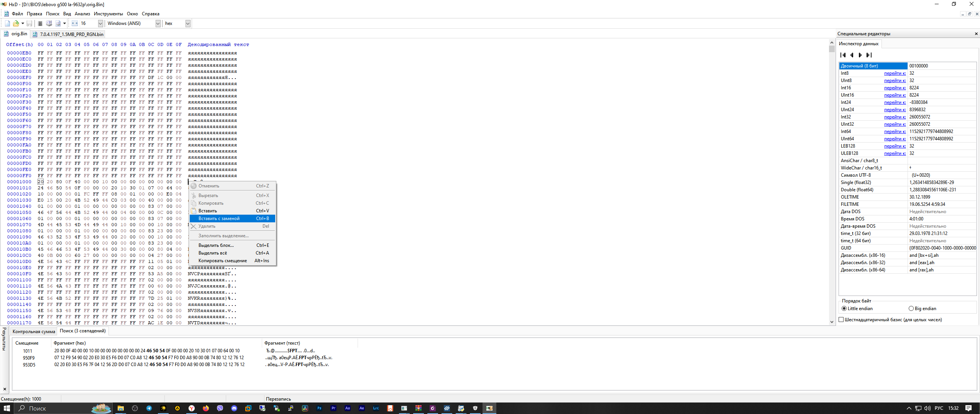Open the hex offset base dropdown
The width and height of the screenshot is (980, 414).
coord(188,23)
